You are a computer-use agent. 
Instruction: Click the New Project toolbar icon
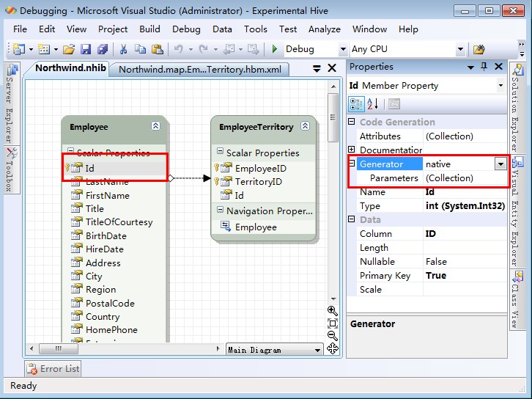(x=19, y=50)
